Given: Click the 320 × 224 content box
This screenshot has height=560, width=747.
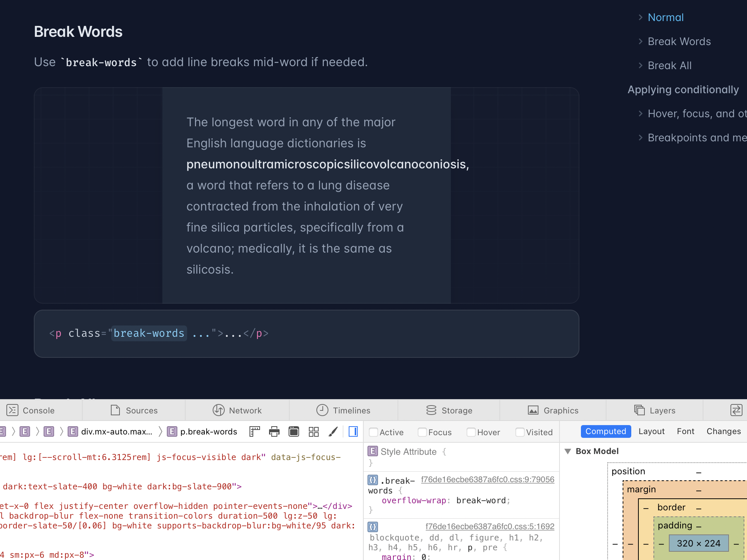Looking at the screenshot, I should (698, 543).
